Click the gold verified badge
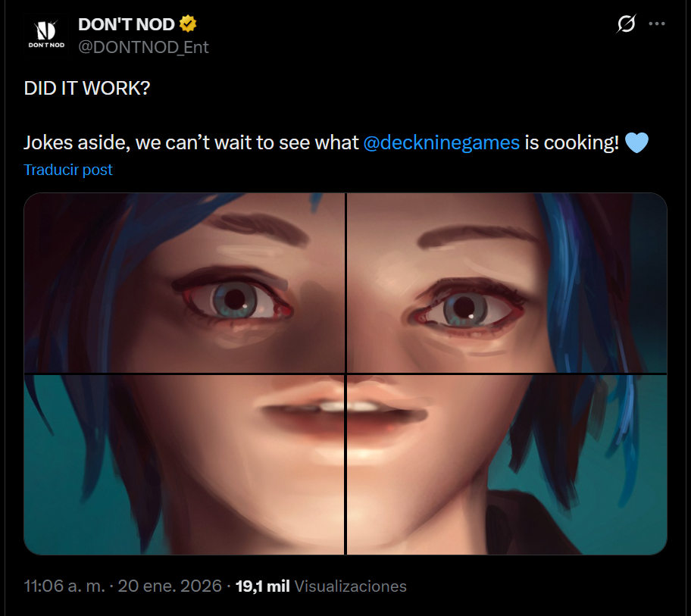The height and width of the screenshot is (616, 691). click(188, 23)
